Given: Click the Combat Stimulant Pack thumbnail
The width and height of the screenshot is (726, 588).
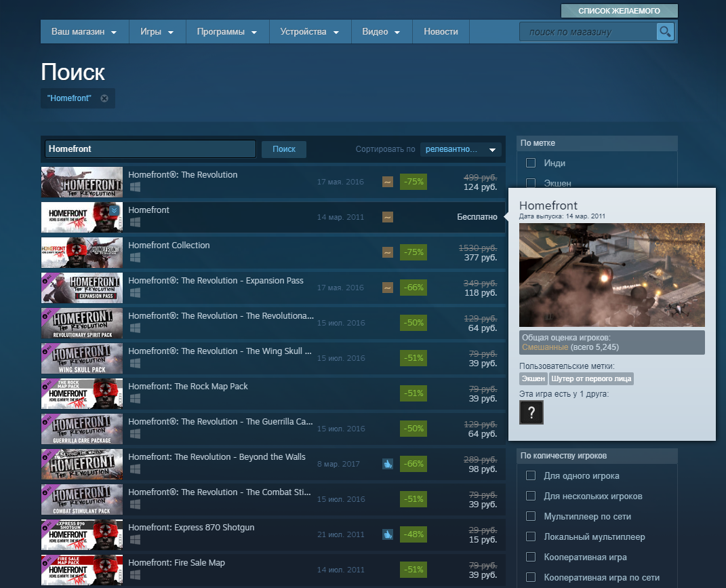Looking at the screenshot, I should (82, 500).
